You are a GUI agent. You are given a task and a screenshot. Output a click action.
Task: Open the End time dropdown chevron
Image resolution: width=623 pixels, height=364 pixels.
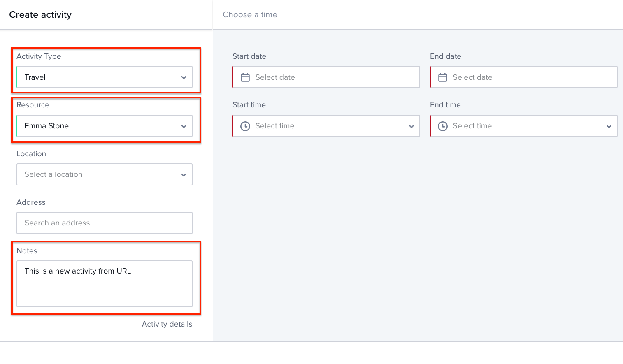pyautogui.click(x=609, y=126)
